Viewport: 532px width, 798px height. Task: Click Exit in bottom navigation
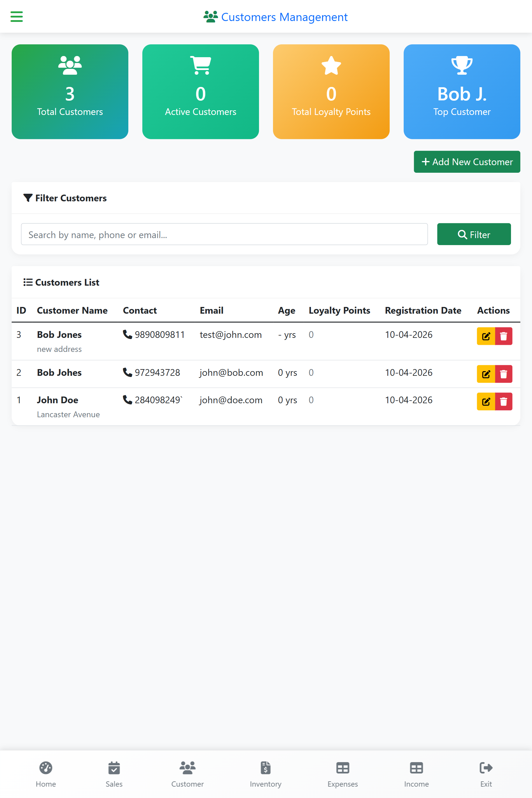coord(486,774)
